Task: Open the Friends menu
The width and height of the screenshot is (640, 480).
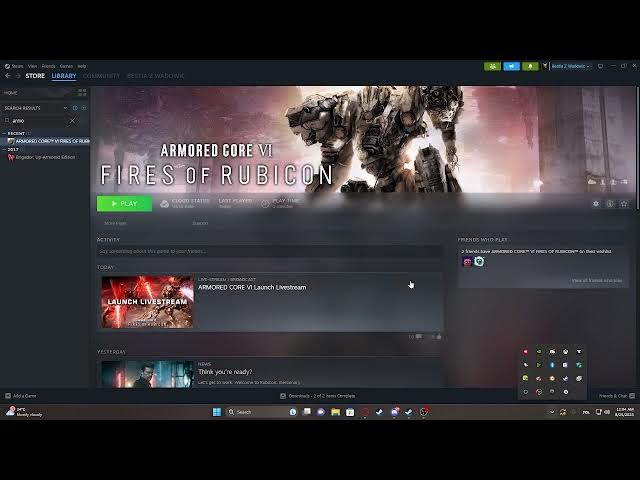Action: point(49,66)
